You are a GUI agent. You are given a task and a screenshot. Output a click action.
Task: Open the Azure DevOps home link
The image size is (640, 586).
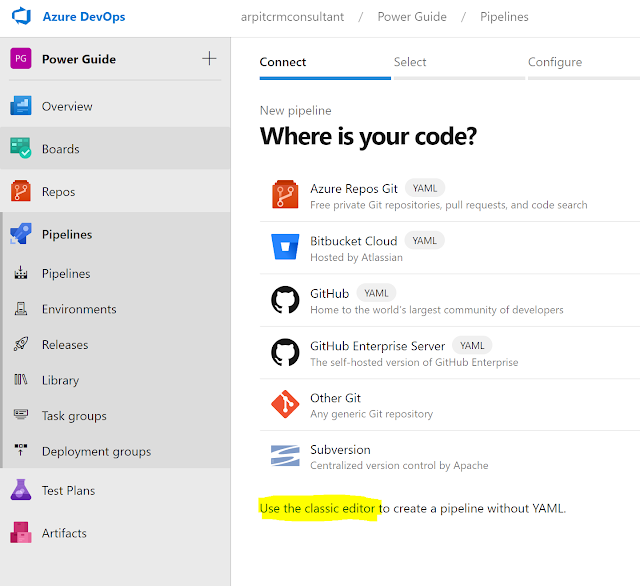[84, 17]
